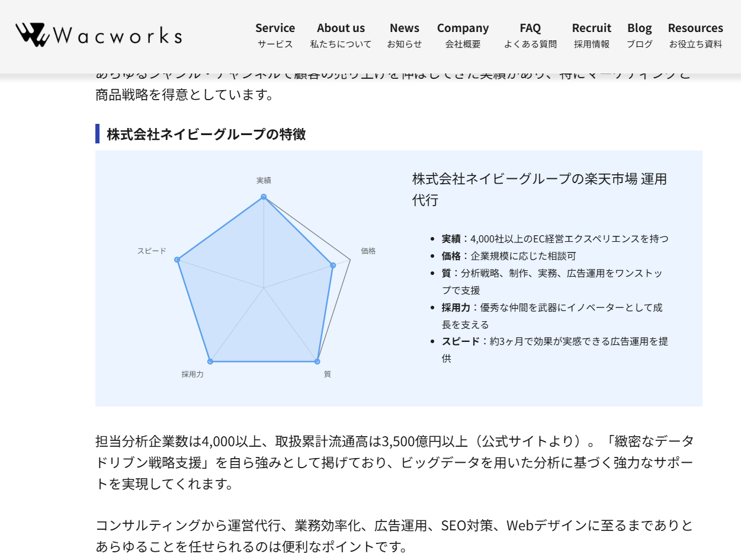Screen dimensions: 741x560
Task: Click the title 株式会社ネイビーグループの楽天市場 運用代行
Action: 540,190
